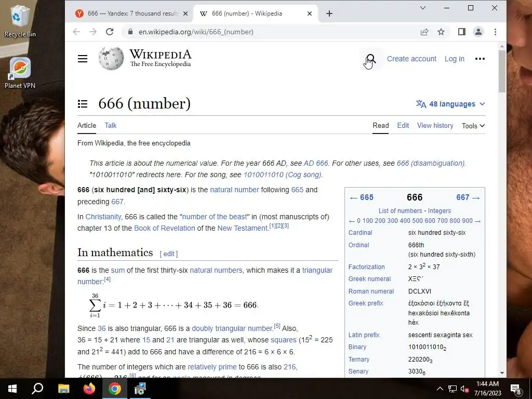View site info lock icon
Image resolution: width=532 pixels, height=399 pixels.
click(x=130, y=32)
